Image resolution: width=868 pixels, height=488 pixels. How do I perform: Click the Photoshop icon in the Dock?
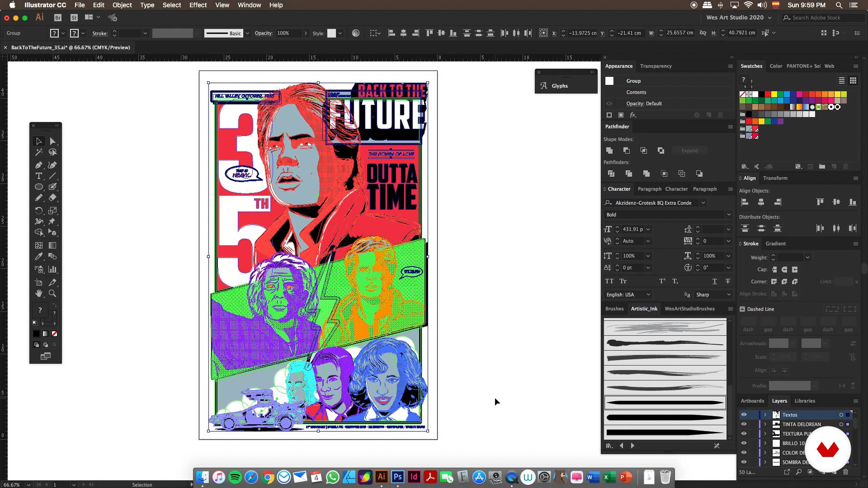(x=397, y=477)
